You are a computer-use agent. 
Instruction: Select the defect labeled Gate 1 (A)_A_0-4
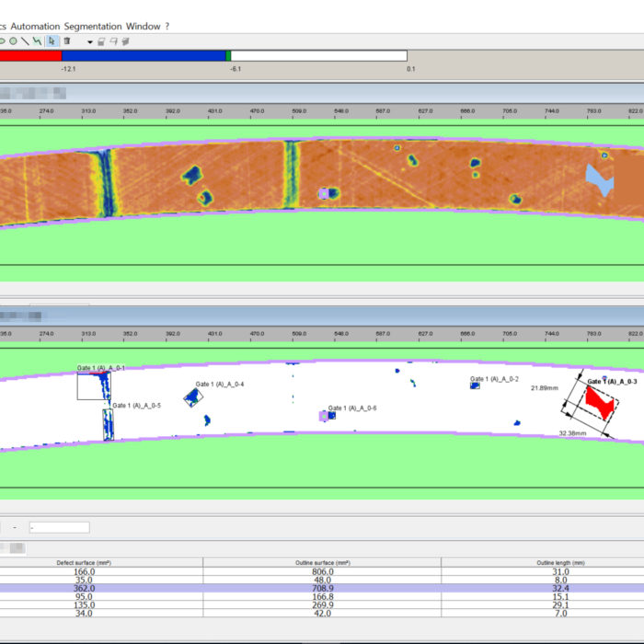click(x=192, y=397)
